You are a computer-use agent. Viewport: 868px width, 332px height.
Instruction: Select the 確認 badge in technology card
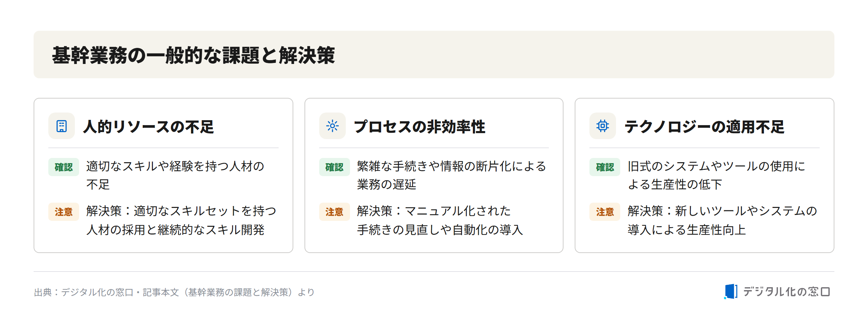click(x=605, y=167)
